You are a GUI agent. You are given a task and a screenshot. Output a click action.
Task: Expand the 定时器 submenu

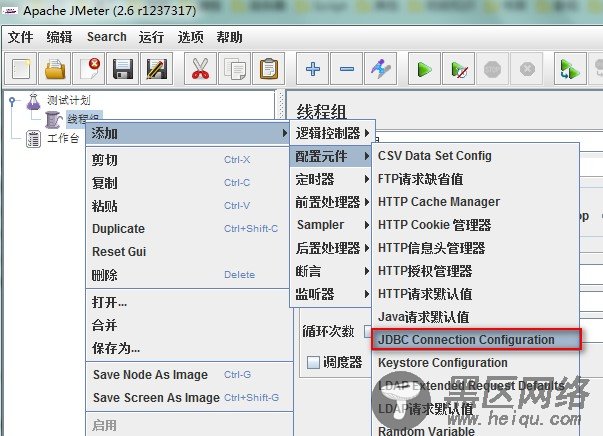[x=332, y=179]
